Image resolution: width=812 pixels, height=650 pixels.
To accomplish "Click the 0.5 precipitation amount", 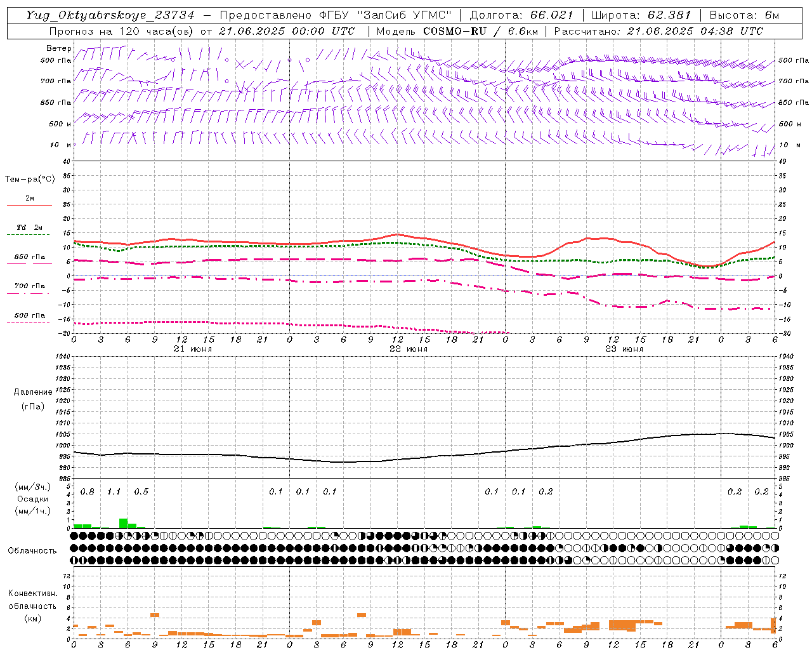I will click(x=141, y=492).
